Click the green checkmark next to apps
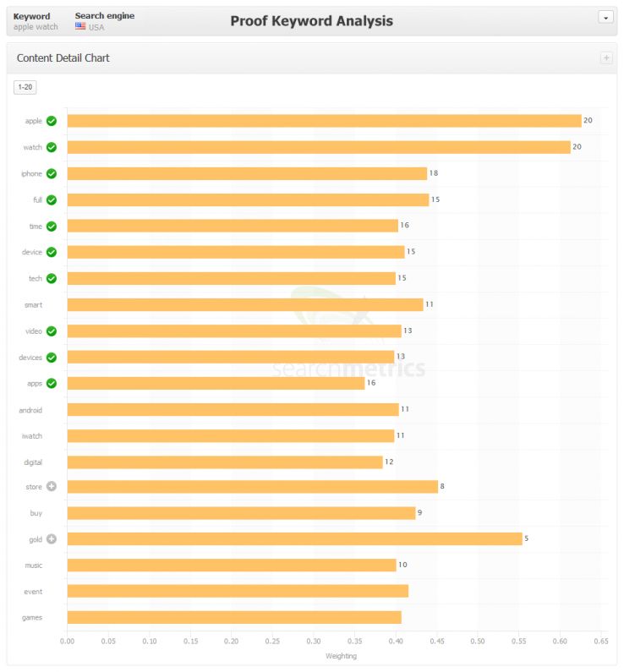Viewport: 624px width, 672px height. [x=52, y=383]
